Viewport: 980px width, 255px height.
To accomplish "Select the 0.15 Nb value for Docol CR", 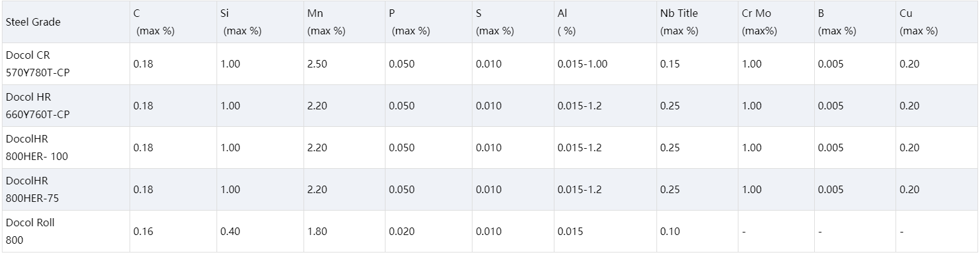I will 669,64.
